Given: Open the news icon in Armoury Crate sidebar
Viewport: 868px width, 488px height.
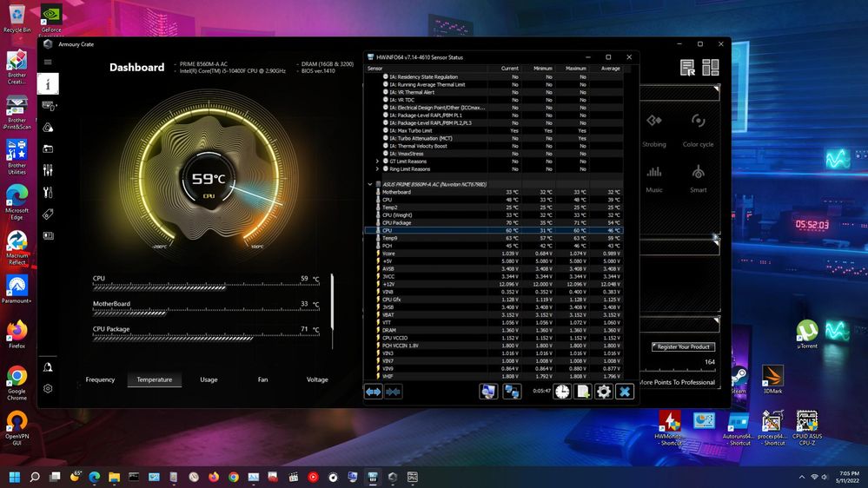Looking at the screenshot, I should coord(48,235).
